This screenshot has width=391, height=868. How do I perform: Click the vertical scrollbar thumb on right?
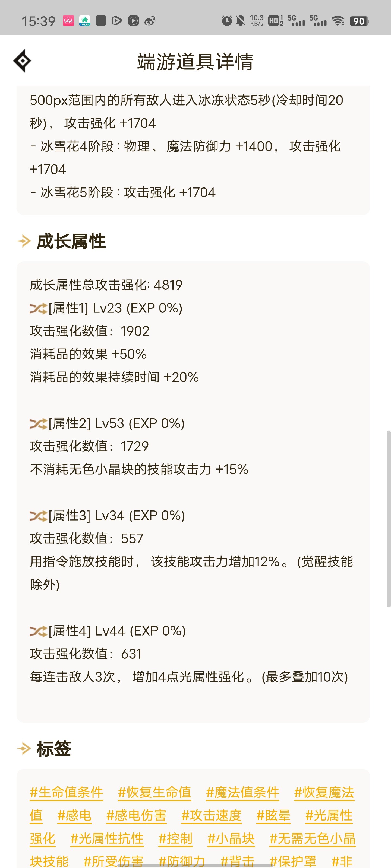coord(389,519)
